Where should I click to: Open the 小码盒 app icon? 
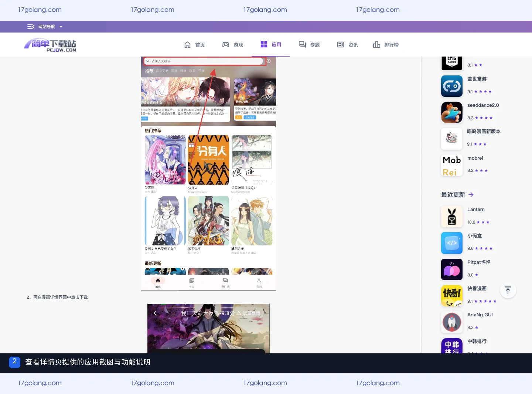(452, 243)
